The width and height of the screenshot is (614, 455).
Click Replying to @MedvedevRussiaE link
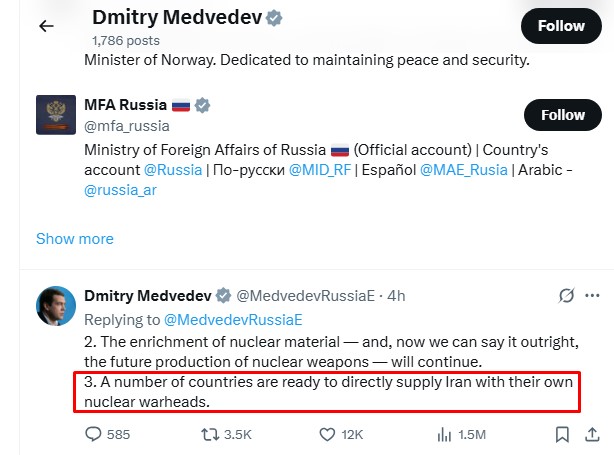231,320
